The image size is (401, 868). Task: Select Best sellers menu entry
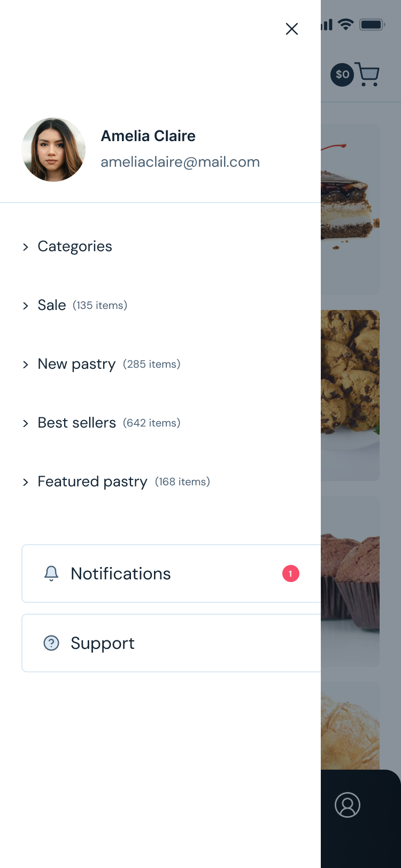pyautogui.click(x=77, y=423)
